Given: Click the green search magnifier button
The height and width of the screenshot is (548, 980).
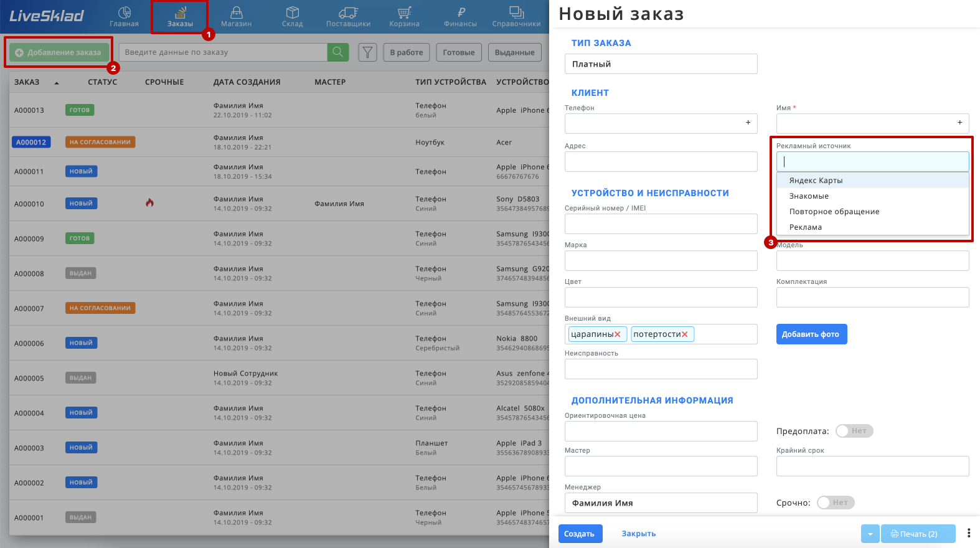Looking at the screenshot, I should pyautogui.click(x=338, y=52).
